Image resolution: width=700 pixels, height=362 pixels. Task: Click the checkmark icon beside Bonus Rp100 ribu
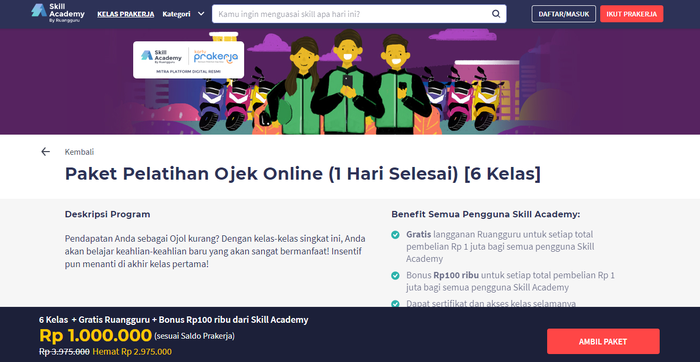[395, 275]
